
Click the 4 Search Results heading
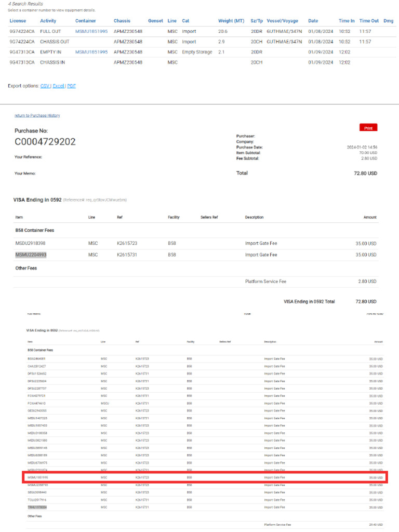point(25,4)
